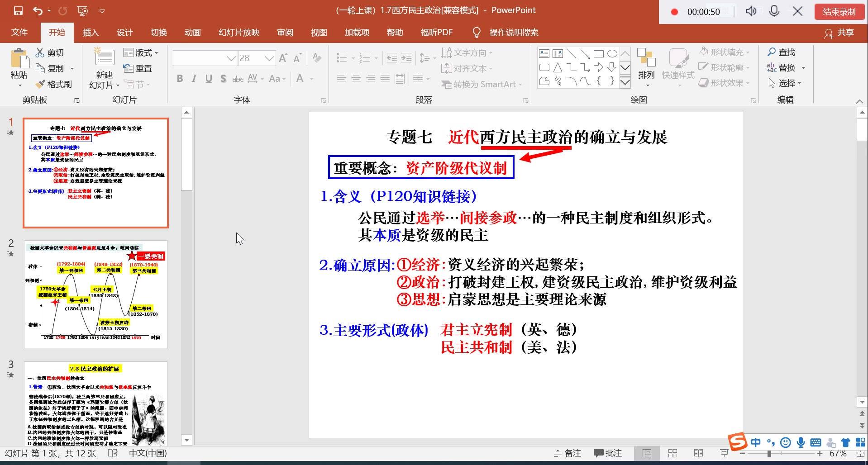Screen dimensions: 868x465
Task: Open the Arrange (排列) options
Action: (x=646, y=67)
